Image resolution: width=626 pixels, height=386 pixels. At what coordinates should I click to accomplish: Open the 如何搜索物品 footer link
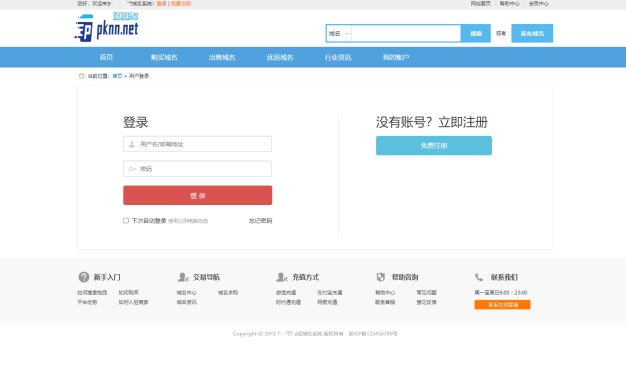[x=92, y=293]
